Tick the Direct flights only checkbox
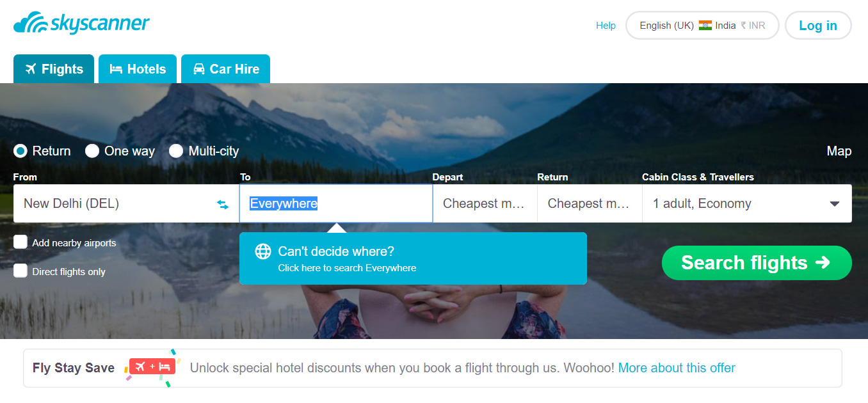 coord(20,270)
